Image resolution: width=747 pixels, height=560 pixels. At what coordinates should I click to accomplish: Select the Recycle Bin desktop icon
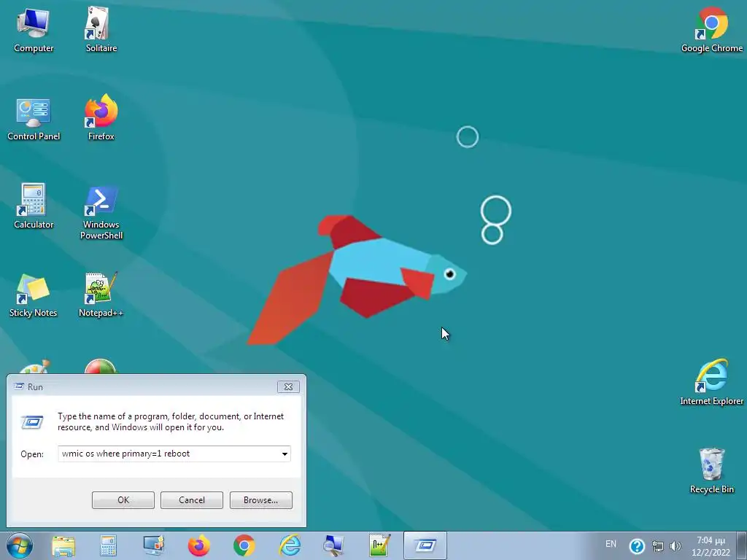pyautogui.click(x=712, y=470)
